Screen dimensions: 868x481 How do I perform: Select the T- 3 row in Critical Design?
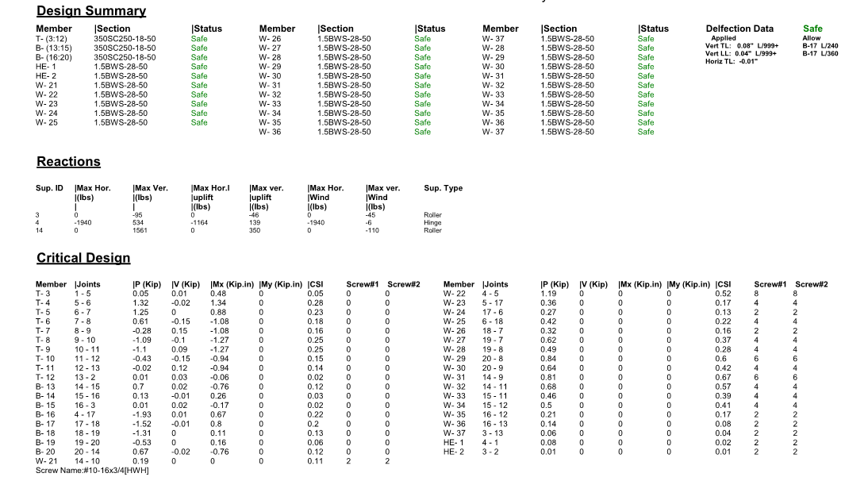pos(43,294)
